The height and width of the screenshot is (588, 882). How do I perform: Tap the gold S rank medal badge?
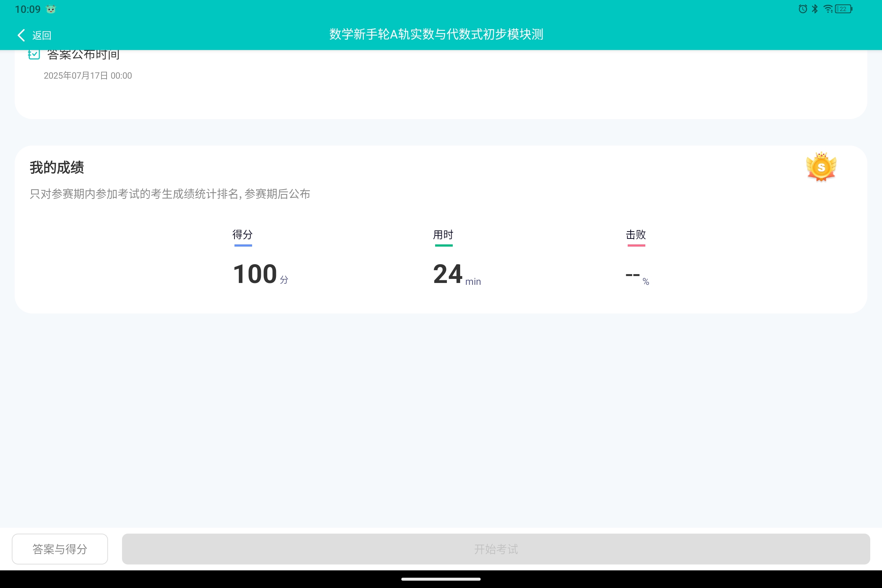click(x=821, y=167)
